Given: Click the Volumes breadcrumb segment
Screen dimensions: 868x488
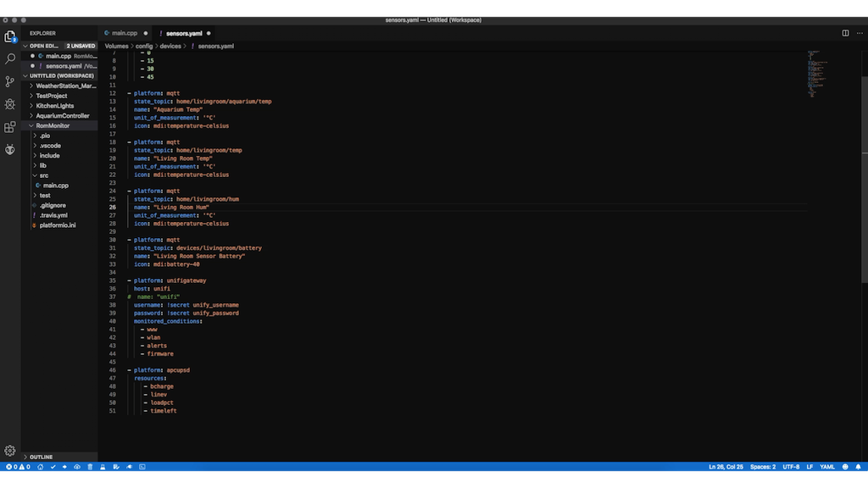Looking at the screenshot, I should tap(116, 47).
